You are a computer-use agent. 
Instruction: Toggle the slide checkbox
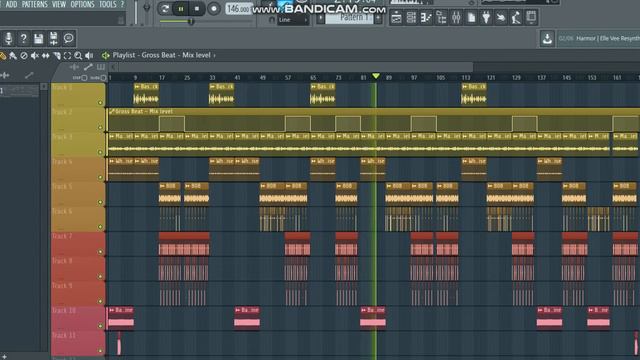click(x=103, y=78)
